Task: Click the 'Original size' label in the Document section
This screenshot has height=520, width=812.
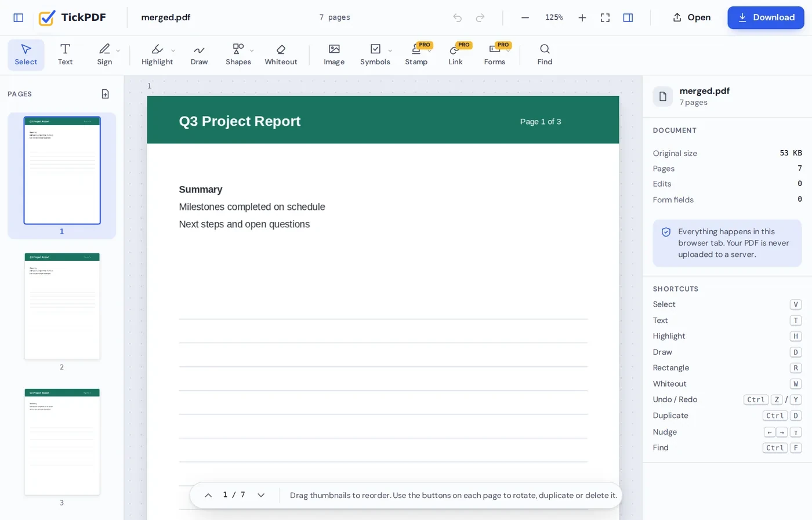Action: (x=675, y=154)
